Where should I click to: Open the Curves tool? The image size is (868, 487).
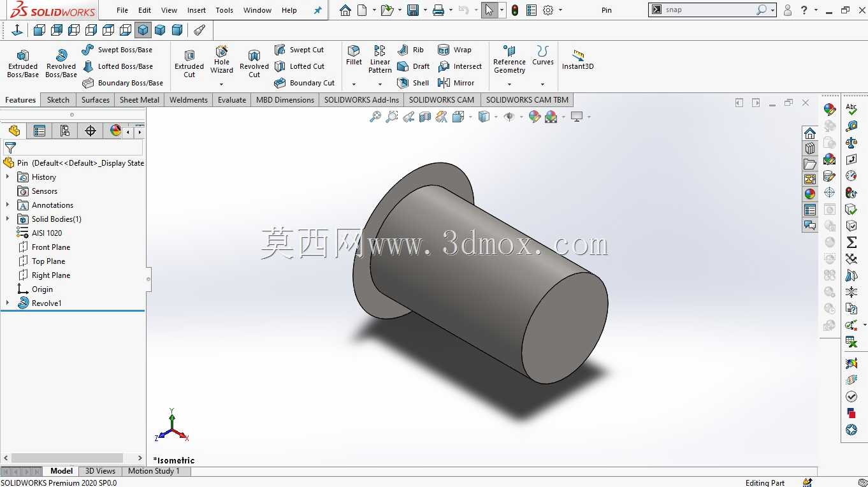pyautogui.click(x=543, y=55)
